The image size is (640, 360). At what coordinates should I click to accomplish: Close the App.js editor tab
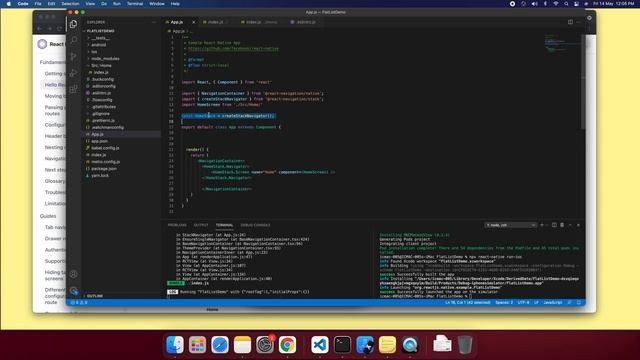[x=193, y=22]
